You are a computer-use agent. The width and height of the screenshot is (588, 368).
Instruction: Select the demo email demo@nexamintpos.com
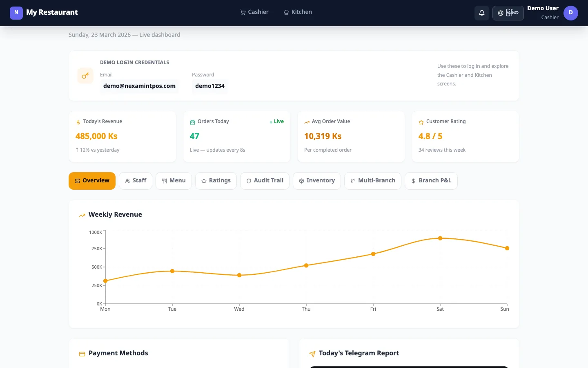coord(139,86)
